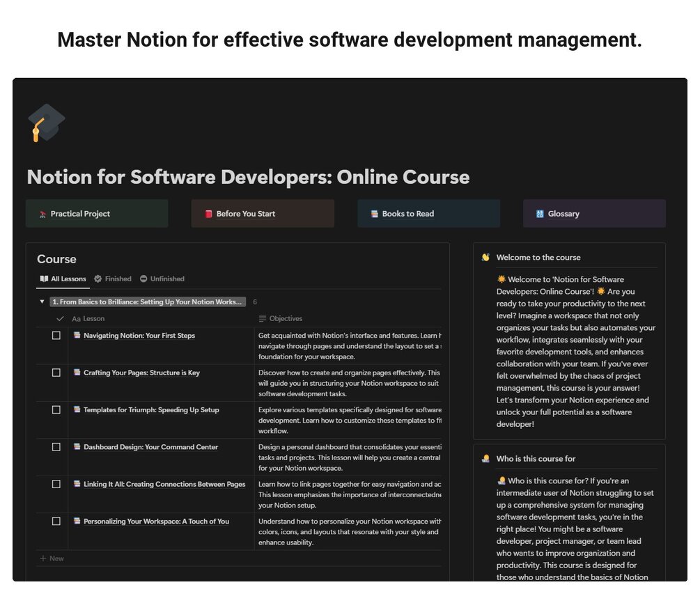Click the checkmark column header icon
This screenshot has height=594, width=700.
[x=60, y=319]
